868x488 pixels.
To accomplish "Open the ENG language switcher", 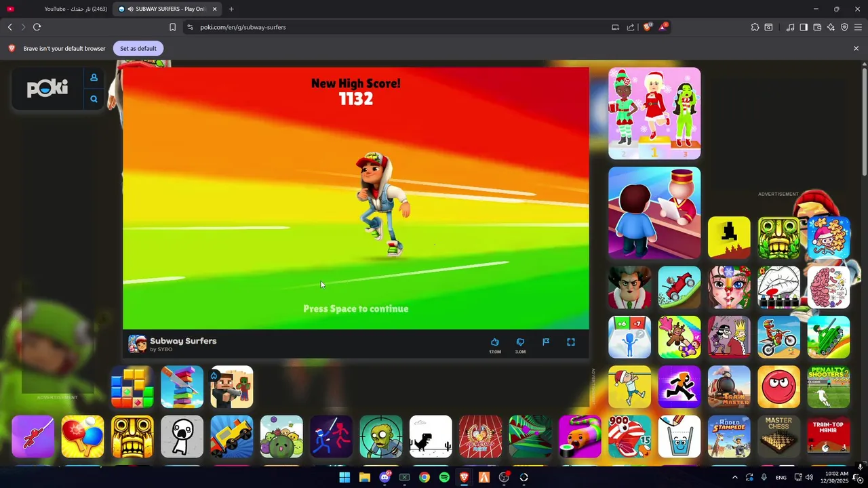I will tap(781, 478).
